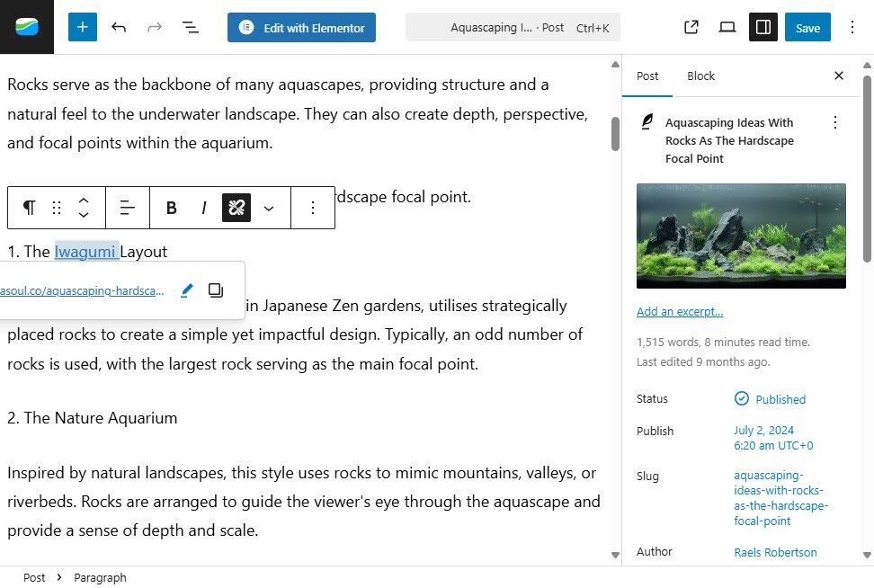
Task: Click the Add an excerpt link
Action: [680, 312]
